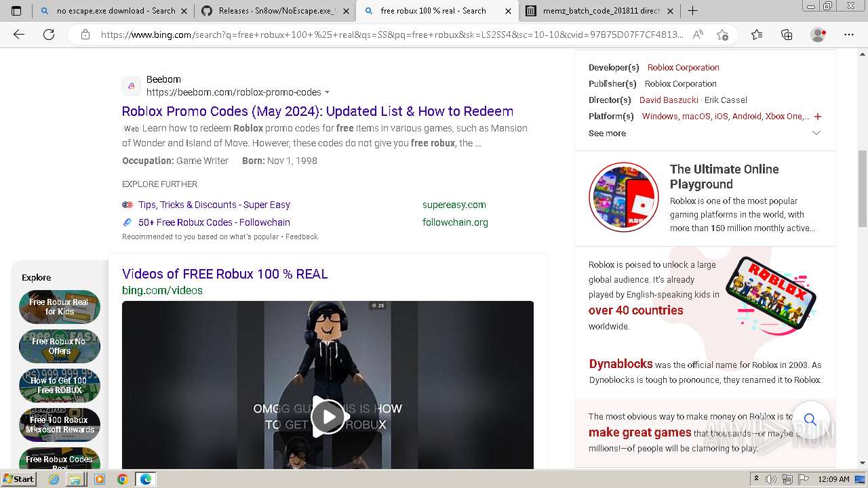
Task: Open browser Collections
Action: pos(787,35)
